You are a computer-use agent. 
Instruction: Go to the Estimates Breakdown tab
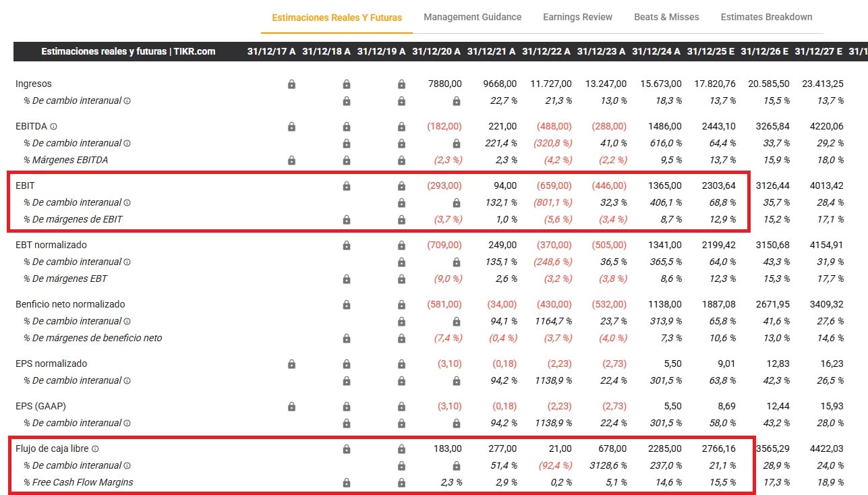[766, 17]
